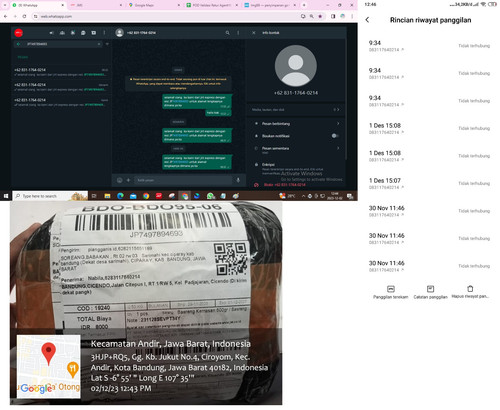The image size is (500, 410).
Task: Select the 1 Des 15:07 call entry
Action: point(429,183)
